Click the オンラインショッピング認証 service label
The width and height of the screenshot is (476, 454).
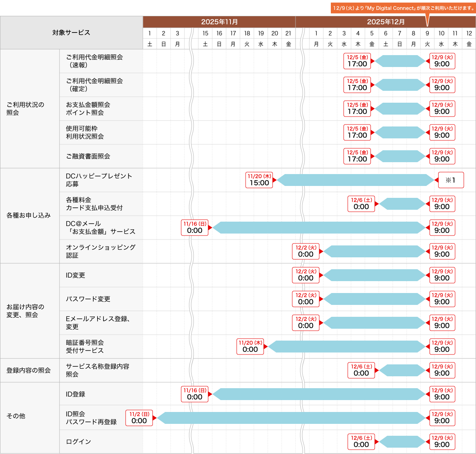point(101,251)
